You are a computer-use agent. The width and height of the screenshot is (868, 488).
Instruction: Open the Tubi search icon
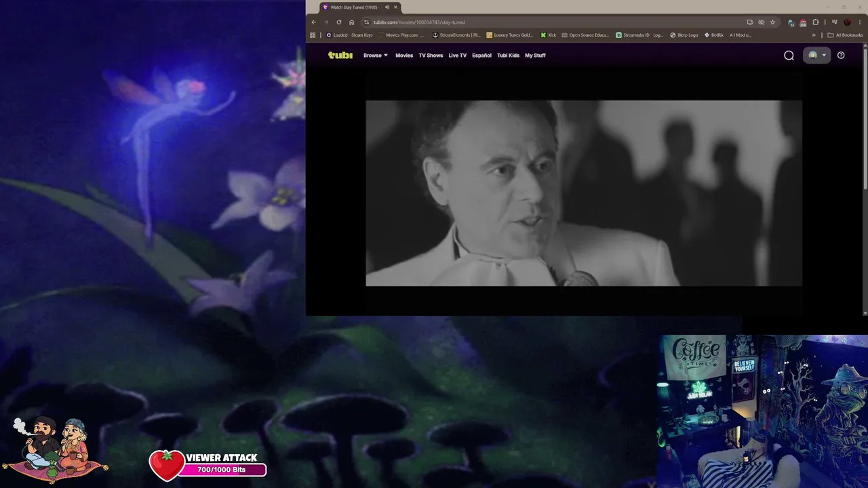pos(789,56)
